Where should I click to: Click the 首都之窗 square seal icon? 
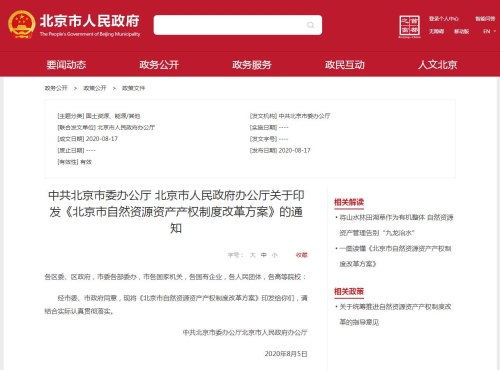pos(410,26)
